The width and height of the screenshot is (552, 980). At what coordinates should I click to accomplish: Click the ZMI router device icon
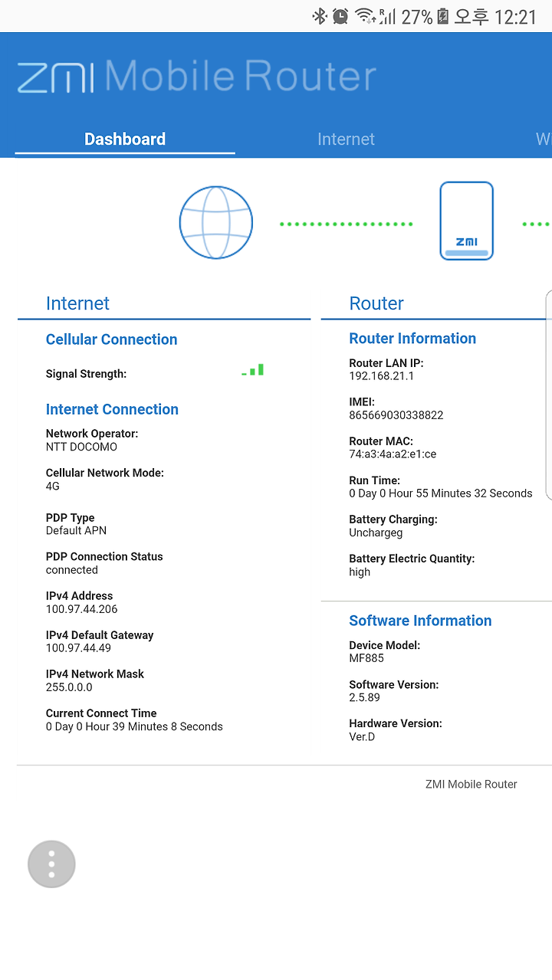tap(466, 221)
